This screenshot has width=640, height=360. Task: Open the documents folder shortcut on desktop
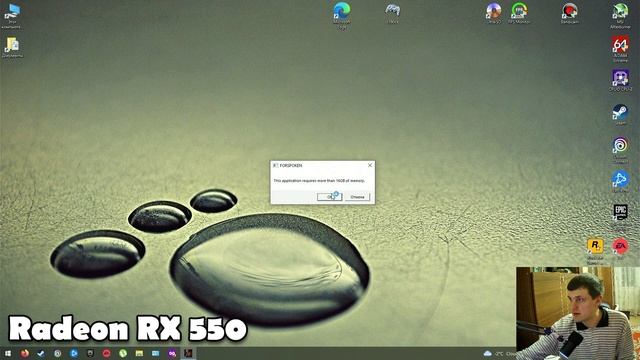[12, 48]
